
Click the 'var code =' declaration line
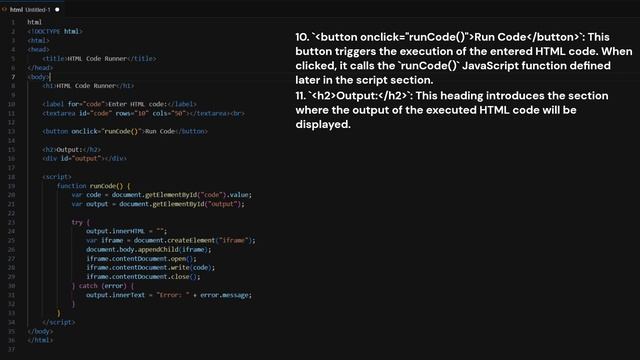[x=162, y=195]
